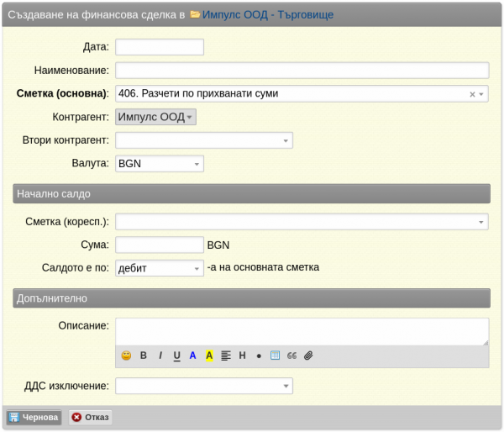
Task: Click the 406. Разчети по прихванати суми value
Action: click(x=198, y=93)
